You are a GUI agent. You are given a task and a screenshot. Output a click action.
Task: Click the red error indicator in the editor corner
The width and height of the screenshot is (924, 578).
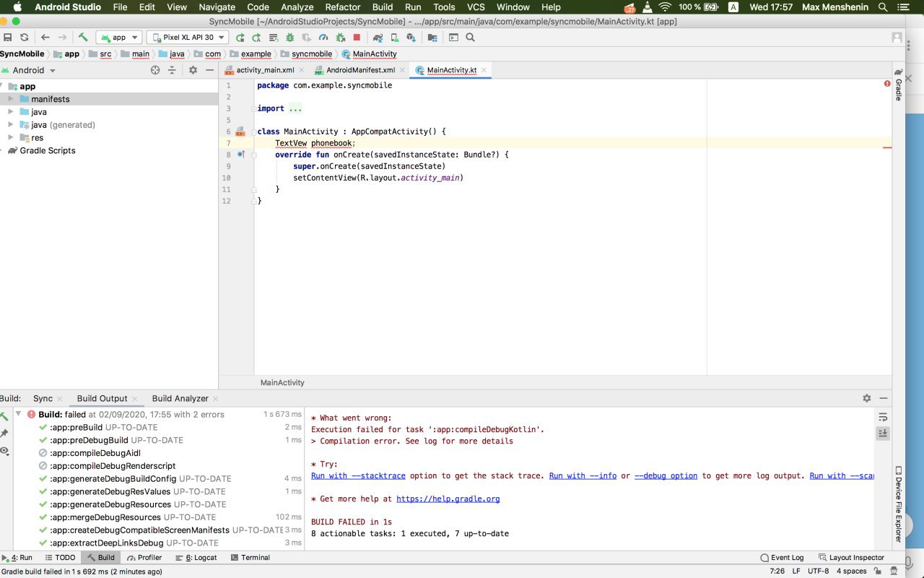[x=887, y=84]
